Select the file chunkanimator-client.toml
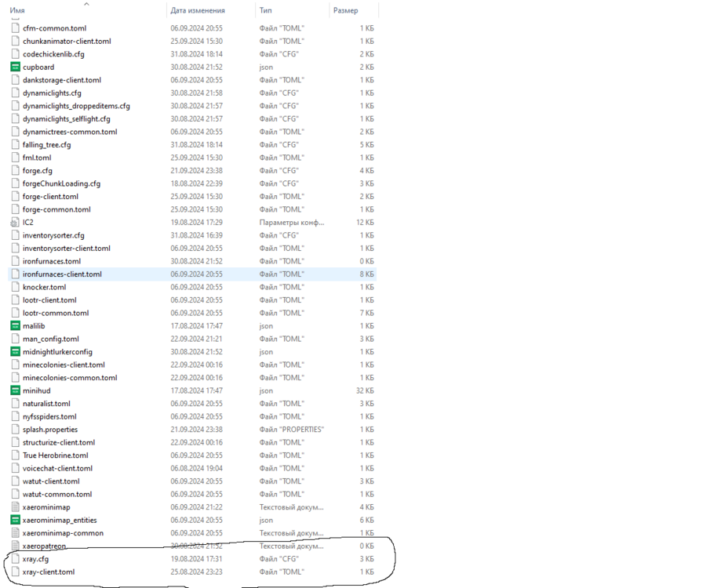Image resolution: width=710 pixels, height=588 pixels. point(67,42)
